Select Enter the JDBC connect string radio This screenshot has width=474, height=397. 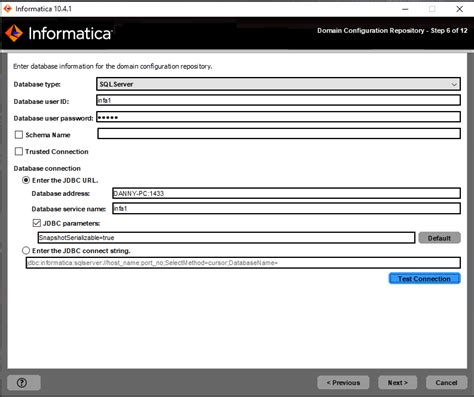click(x=26, y=250)
